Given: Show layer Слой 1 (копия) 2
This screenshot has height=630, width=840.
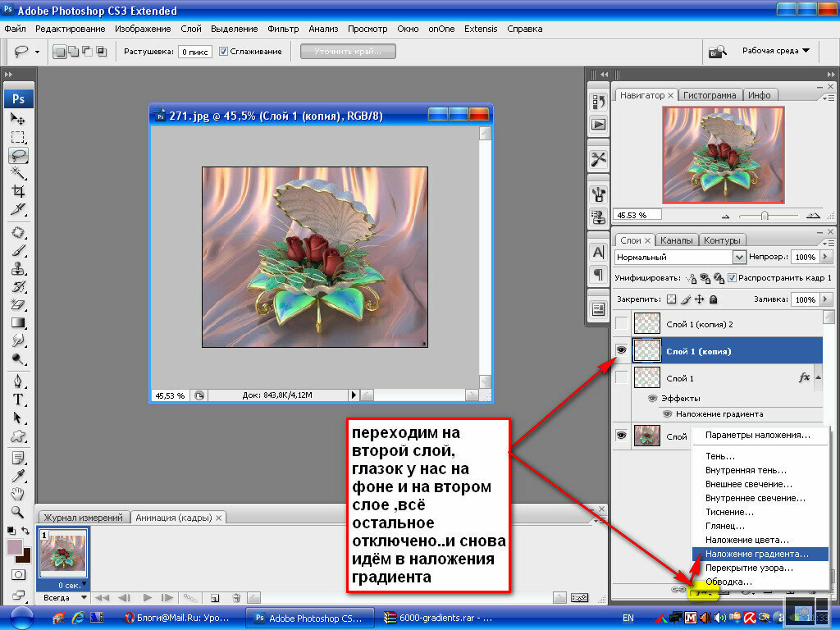Looking at the screenshot, I should (x=621, y=323).
